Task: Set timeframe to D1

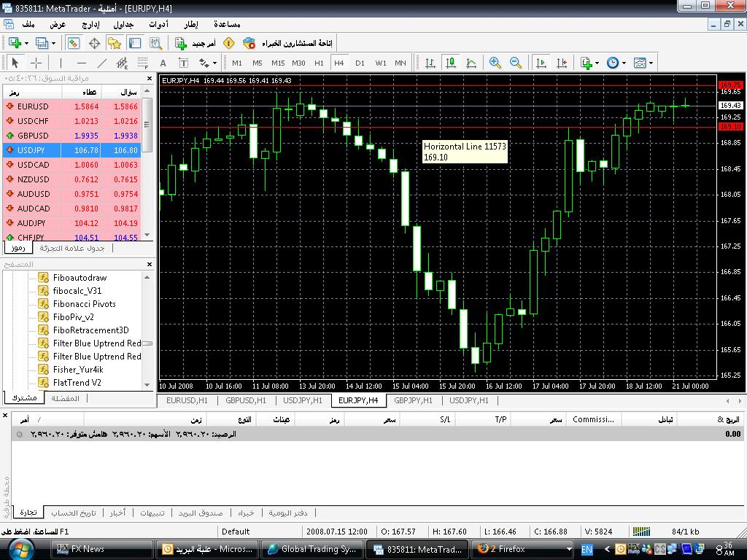Action: pos(360,63)
